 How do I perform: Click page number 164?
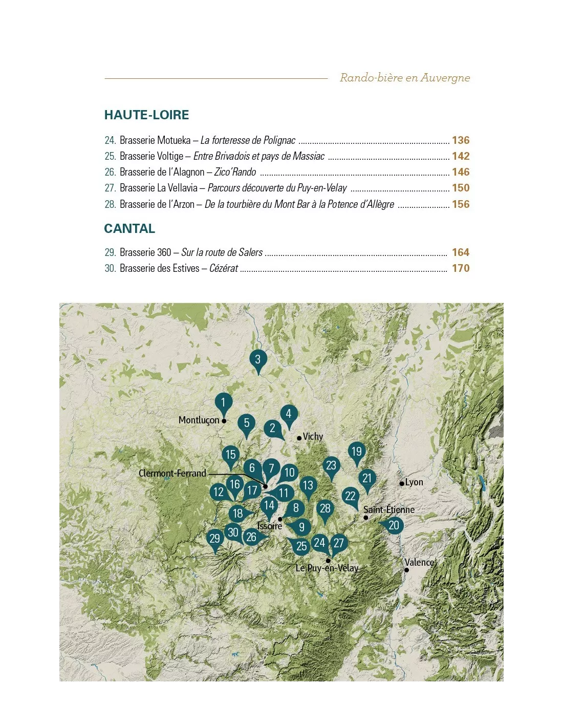461,252
